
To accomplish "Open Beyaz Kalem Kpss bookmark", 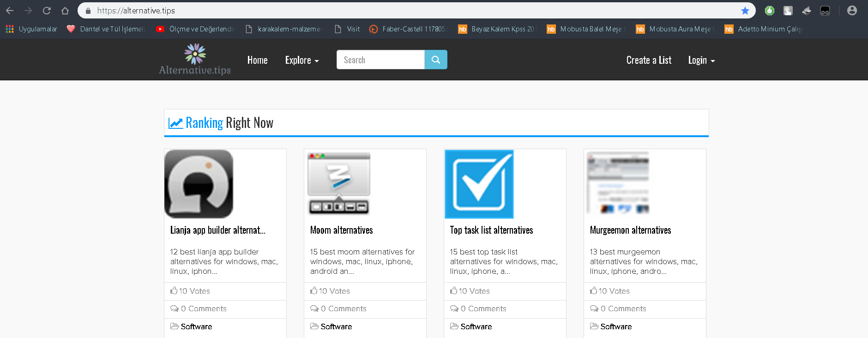I will [x=497, y=29].
